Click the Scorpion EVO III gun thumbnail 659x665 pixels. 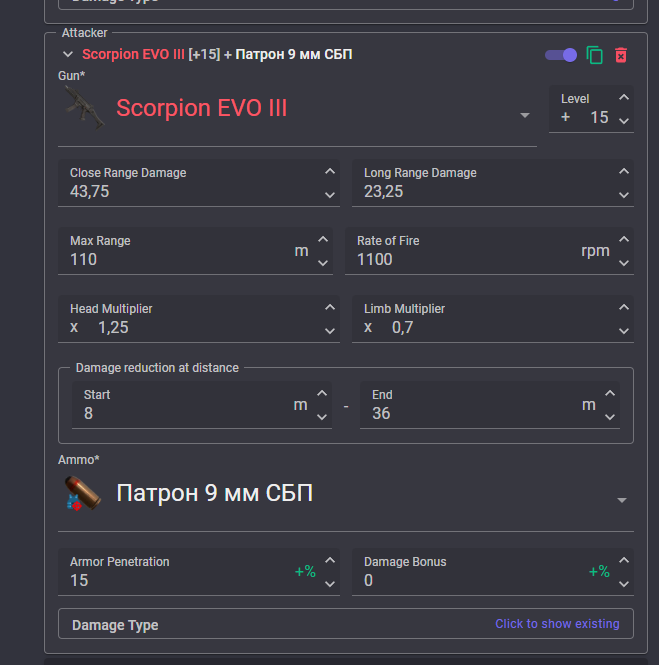[x=84, y=108]
